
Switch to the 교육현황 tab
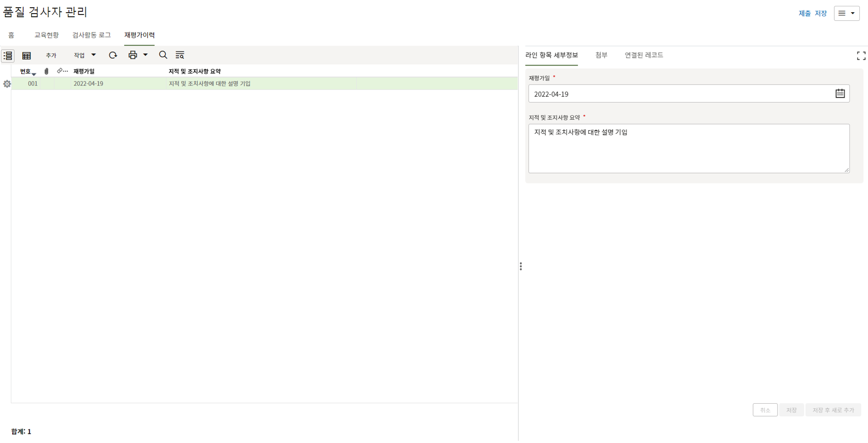(47, 35)
